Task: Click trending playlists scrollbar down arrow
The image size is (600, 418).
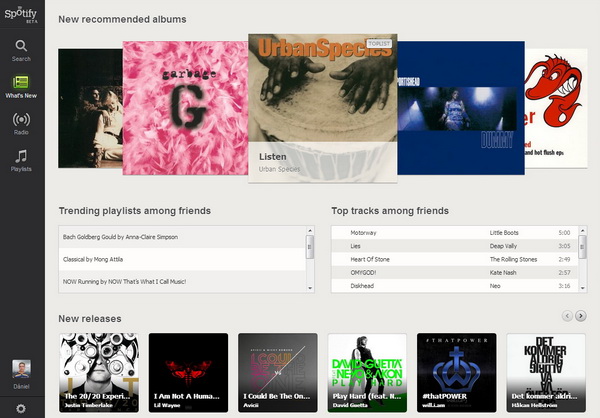Action: pyautogui.click(x=310, y=288)
